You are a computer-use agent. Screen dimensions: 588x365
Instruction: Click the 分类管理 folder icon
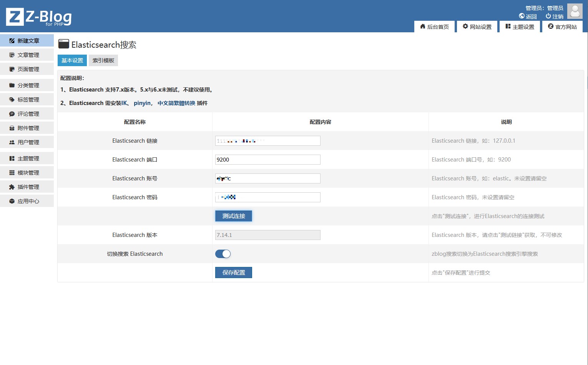pos(12,85)
